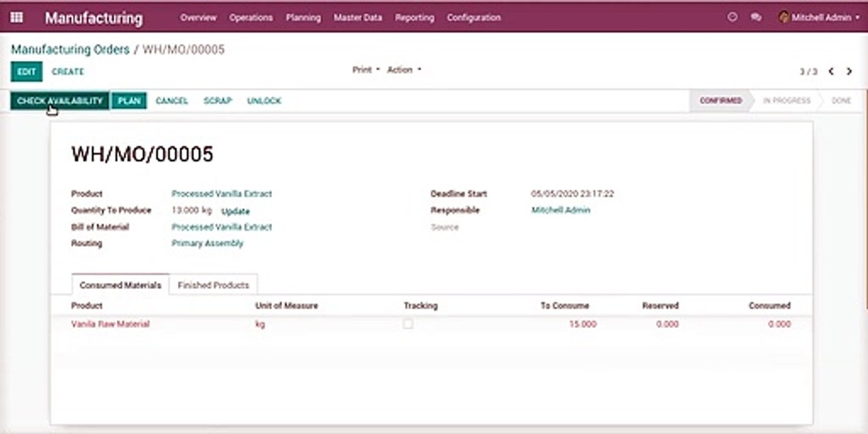Screen dimensions: 868x434
Task: Open Processed Vanilla Extract product link
Action: click(222, 193)
